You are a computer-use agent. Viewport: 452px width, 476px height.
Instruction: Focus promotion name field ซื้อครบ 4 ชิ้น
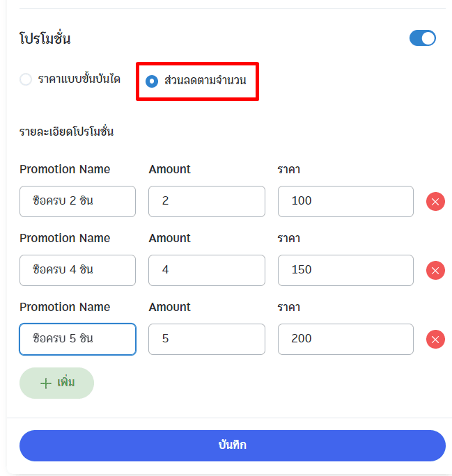77,271
